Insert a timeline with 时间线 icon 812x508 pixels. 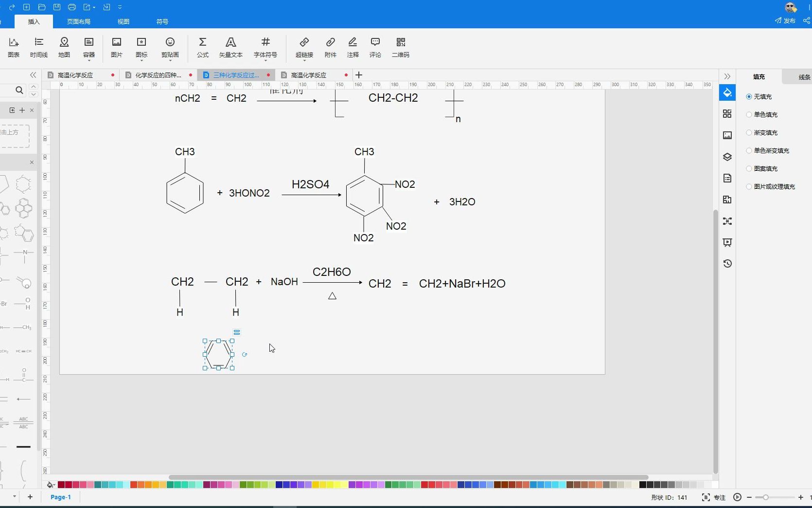click(x=39, y=48)
